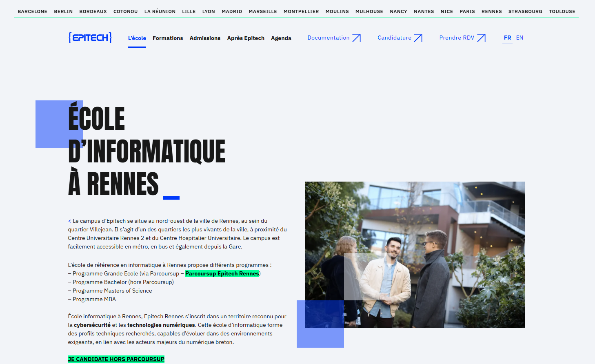This screenshot has width=595, height=364.
Task: Click the campus photo of three students
Action: point(415,255)
